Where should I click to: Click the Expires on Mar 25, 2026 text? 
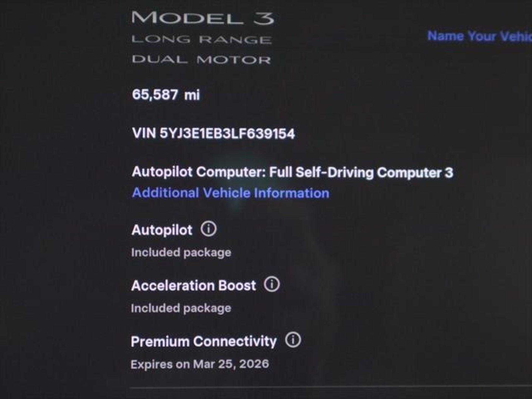click(200, 364)
